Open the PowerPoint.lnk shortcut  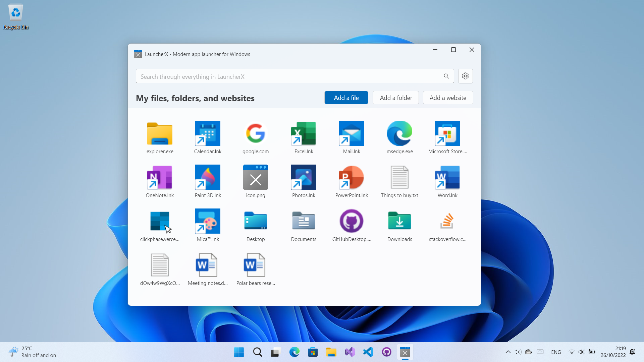coord(352,182)
